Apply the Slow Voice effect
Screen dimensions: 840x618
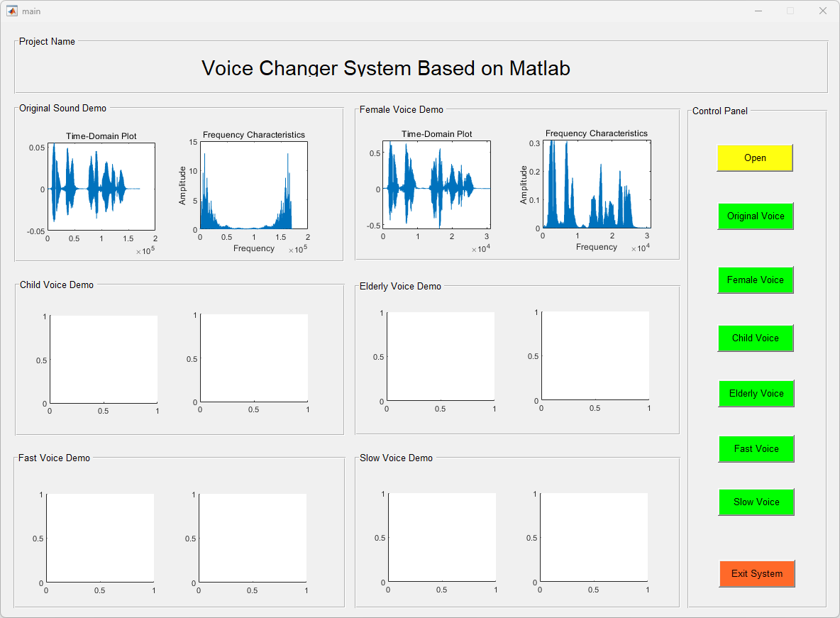tap(756, 502)
